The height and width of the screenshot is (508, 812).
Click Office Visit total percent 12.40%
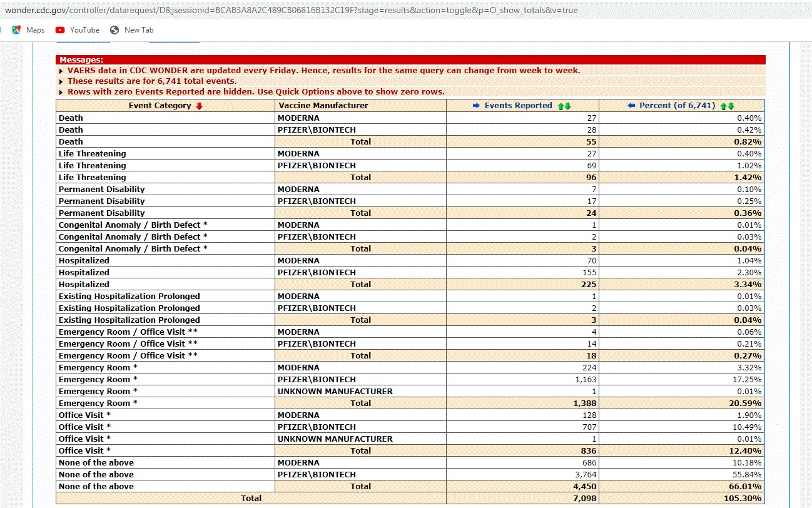click(746, 450)
